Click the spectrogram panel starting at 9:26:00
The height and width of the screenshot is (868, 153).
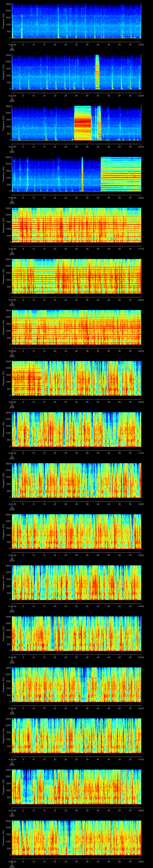click(76, 225)
